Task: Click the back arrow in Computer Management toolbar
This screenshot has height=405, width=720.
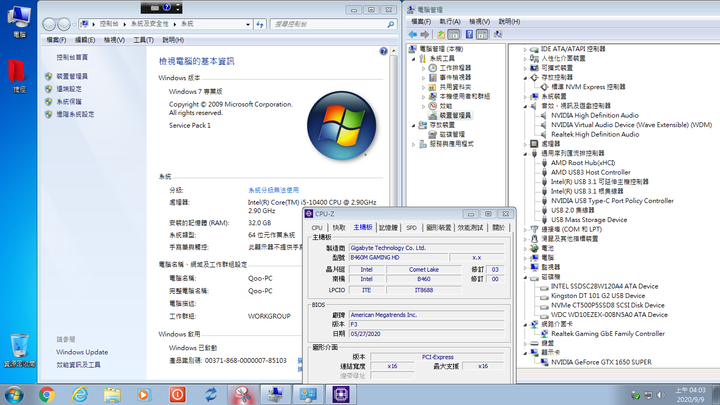Action: [412, 34]
